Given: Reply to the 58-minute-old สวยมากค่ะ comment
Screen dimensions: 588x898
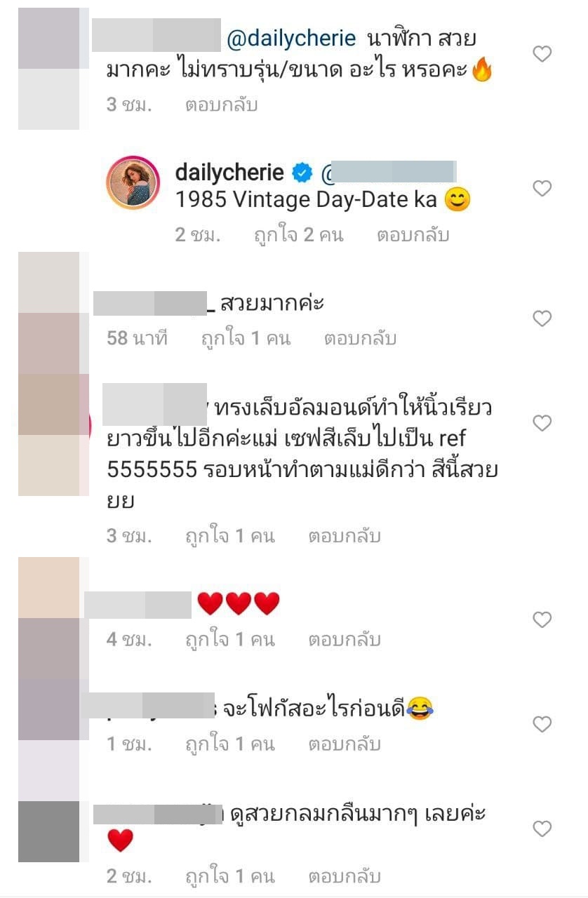Looking at the screenshot, I should click(360, 339).
